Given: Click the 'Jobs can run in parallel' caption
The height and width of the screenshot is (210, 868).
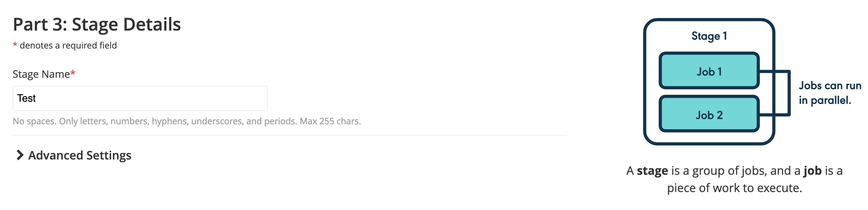Looking at the screenshot, I should (830, 93).
